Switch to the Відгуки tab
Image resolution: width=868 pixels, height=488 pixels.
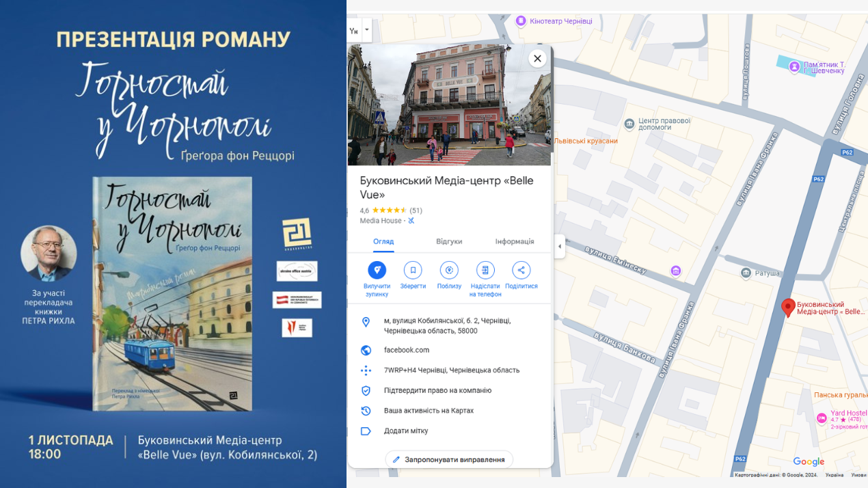point(449,241)
